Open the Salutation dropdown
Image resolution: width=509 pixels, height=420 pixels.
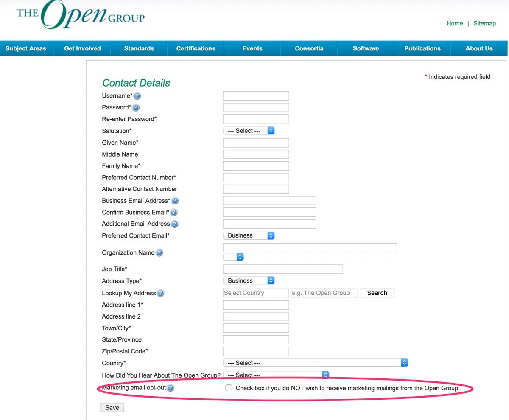coord(249,131)
